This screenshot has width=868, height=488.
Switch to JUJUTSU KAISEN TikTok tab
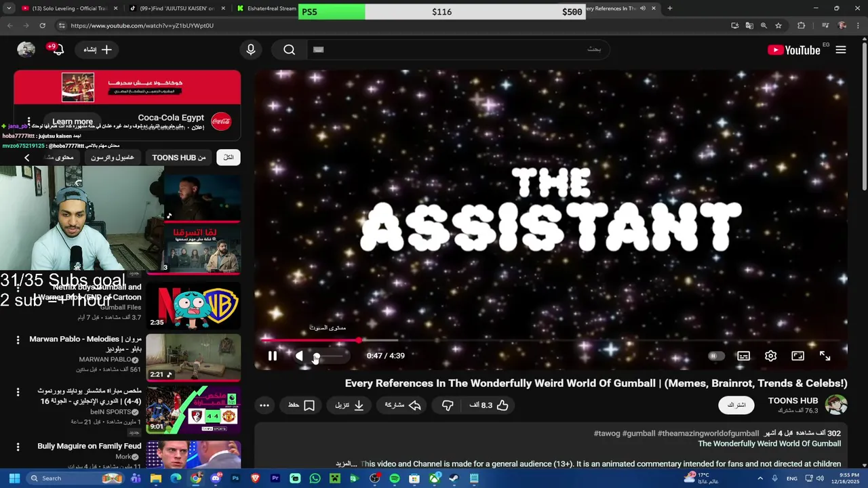[176, 8]
